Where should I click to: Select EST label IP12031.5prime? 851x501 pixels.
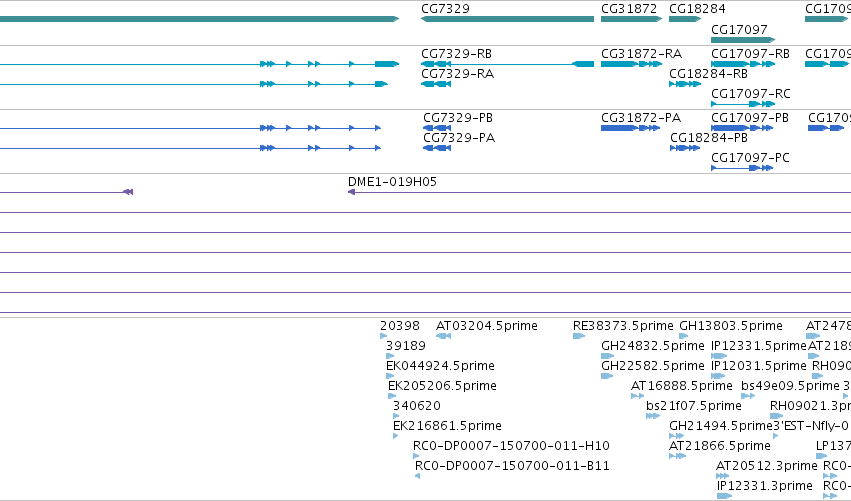coord(759,366)
